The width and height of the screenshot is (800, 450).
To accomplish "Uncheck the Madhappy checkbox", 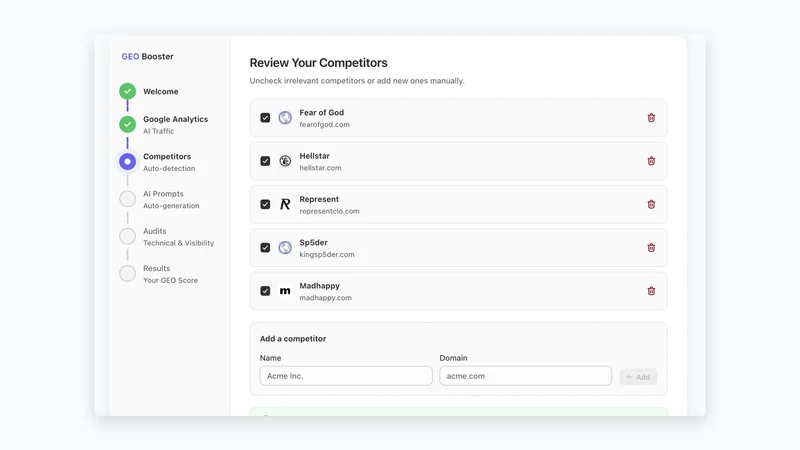I will click(x=265, y=291).
